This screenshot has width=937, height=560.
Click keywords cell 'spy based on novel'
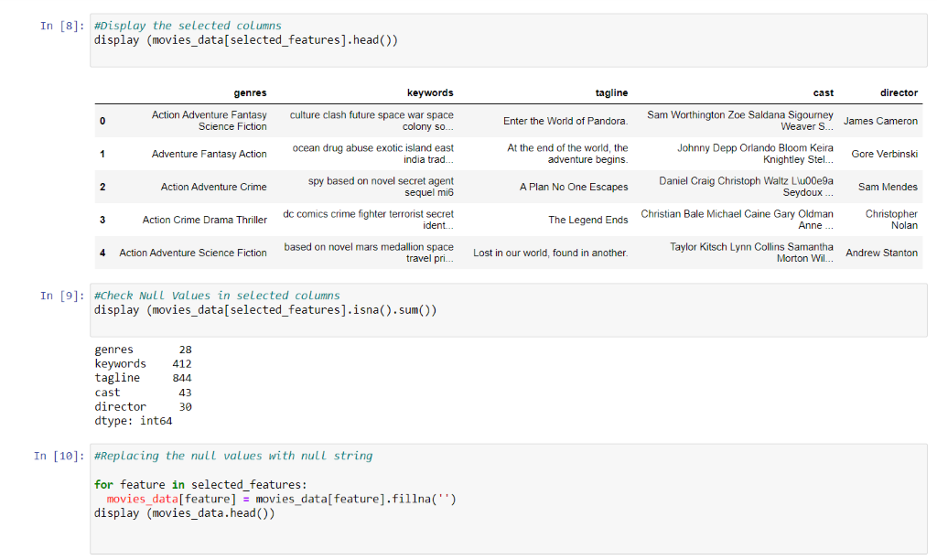point(381,187)
